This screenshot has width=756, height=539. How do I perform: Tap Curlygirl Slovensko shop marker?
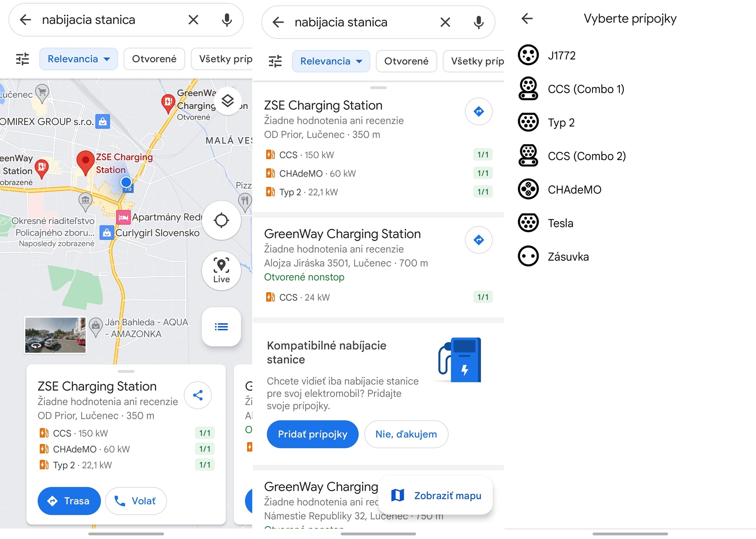click(107, 233)
